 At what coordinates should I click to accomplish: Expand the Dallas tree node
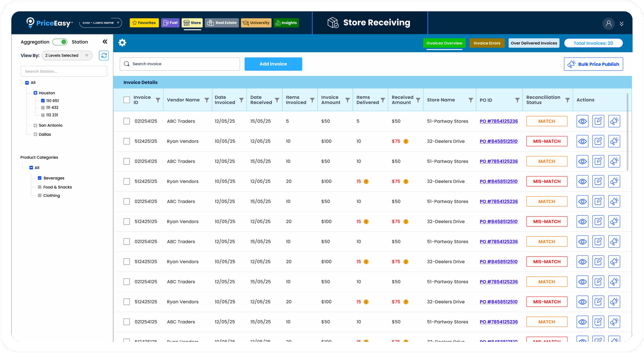pyautogui.click(x=35, y=134)
